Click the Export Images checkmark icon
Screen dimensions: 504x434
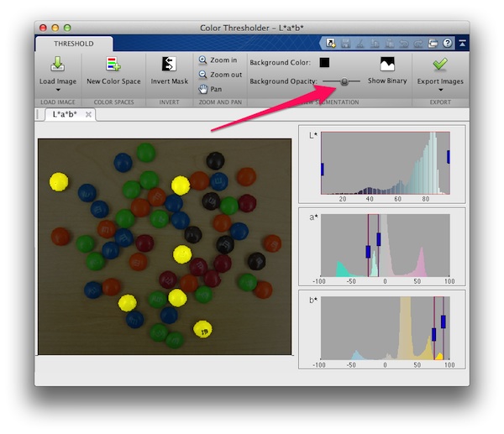tap(439, 65)
